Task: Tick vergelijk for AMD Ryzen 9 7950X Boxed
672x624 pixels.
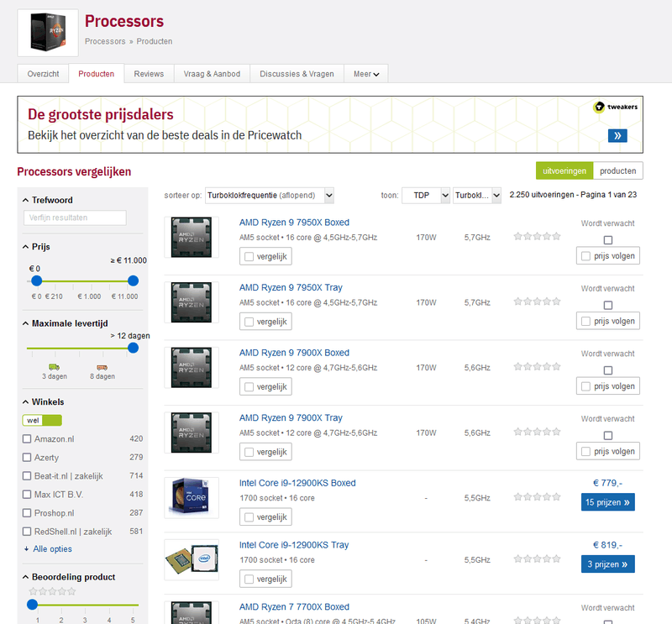Action: point(265,256)
